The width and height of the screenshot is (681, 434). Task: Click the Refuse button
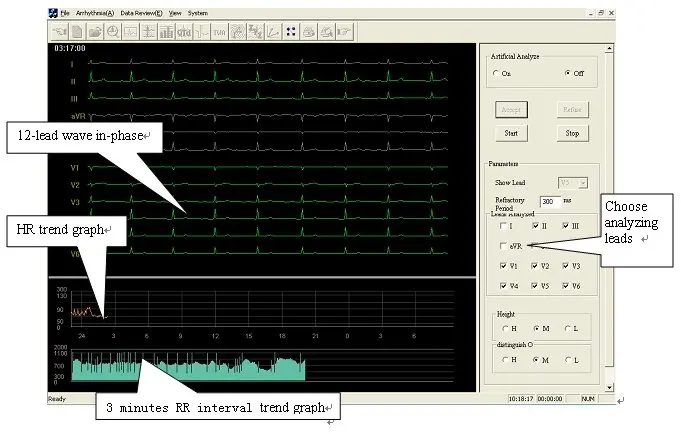tap(572, 109)
